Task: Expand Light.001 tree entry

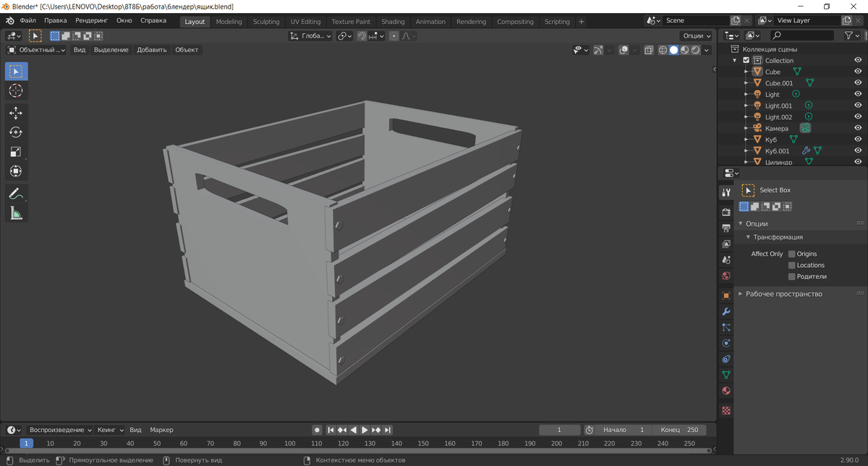Action: coord(746,106)
